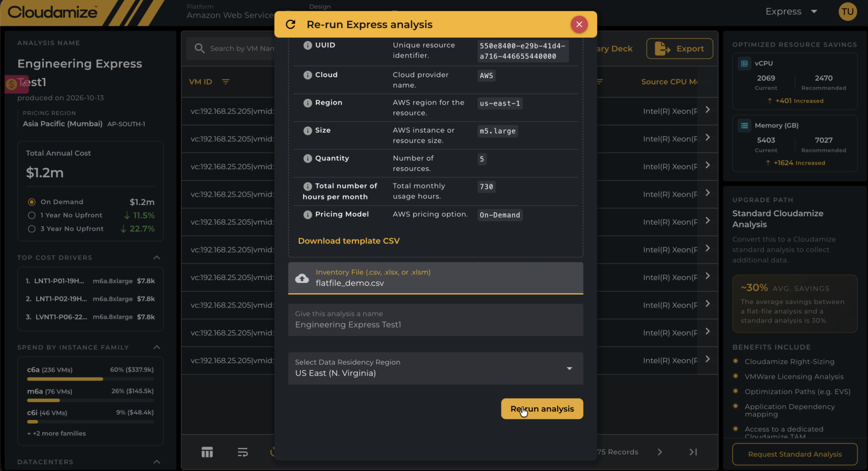Click the TU user avatar
868x471 pixels.
click(848, 12)
